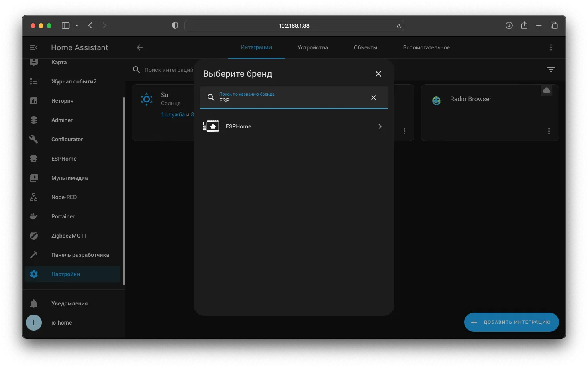Open the Configurator wrench item
This screenshot has height=368, width=588.
72,139
